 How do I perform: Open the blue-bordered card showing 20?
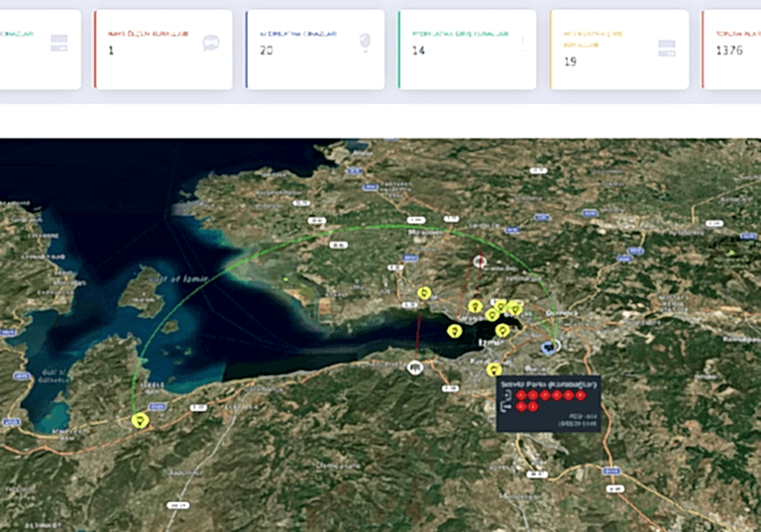314,50
